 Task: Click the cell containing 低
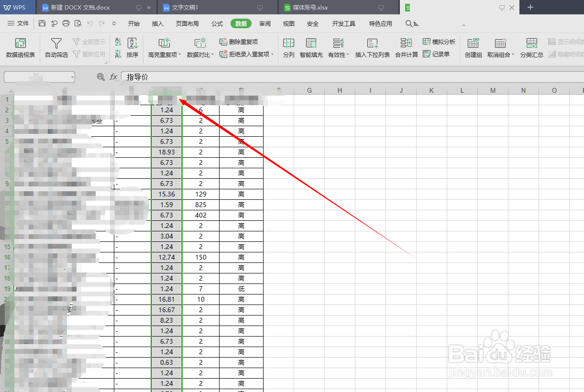(x=241, y=289)
